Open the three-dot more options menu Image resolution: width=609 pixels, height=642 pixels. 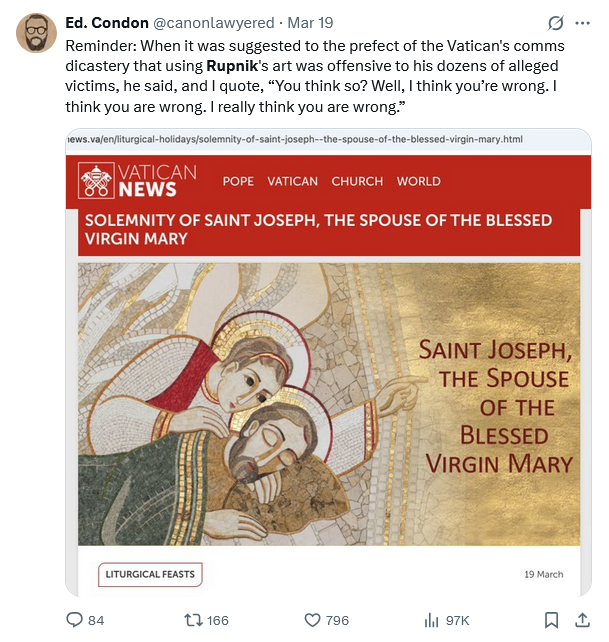583,23
